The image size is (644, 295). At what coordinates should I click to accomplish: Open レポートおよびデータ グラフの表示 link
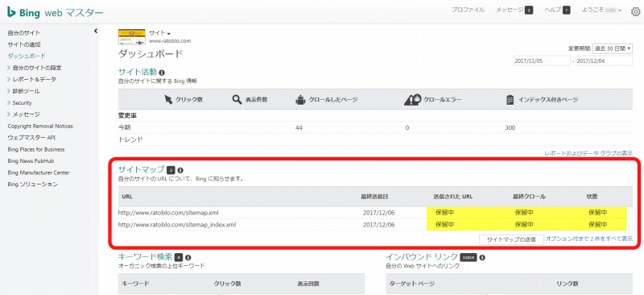[588, 153]
